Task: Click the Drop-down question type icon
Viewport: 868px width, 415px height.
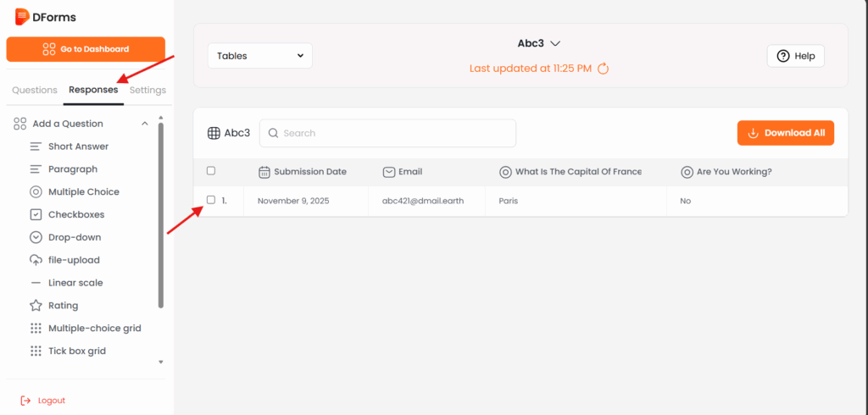Action: 36,238
